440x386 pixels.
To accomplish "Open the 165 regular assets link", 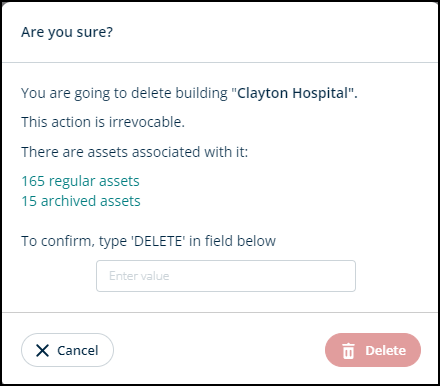I will pos(80,181).
